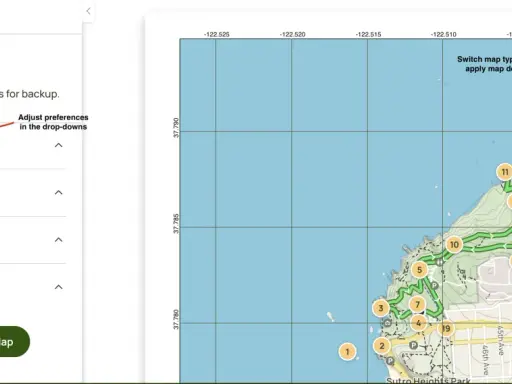
Task: Click parking icon right of marker 2
Action: tap(413, 345)
